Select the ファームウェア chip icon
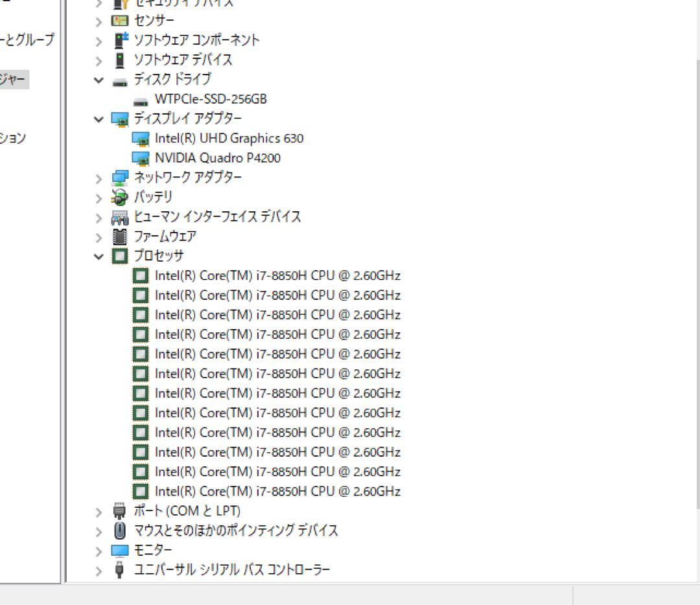The width and height of the screenshot is (700, 605). (119, 236)
